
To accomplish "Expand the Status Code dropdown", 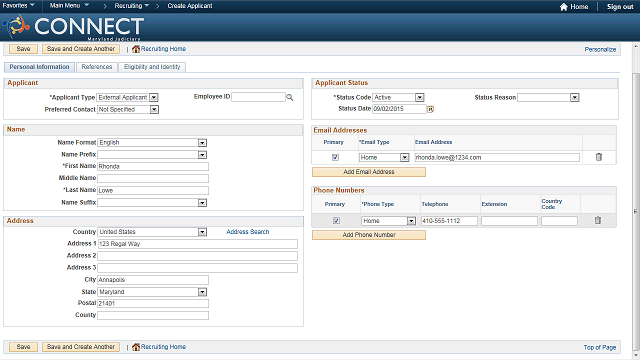I will [x=420, y=98].
